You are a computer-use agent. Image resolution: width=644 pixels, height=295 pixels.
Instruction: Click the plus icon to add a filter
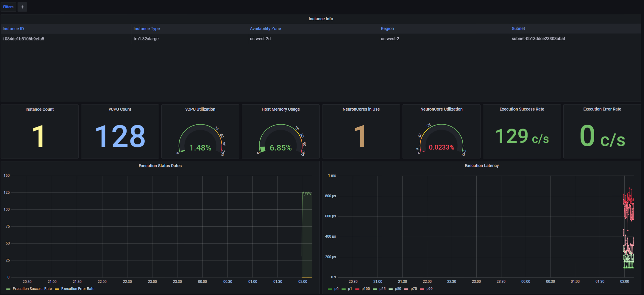click(22, 7)
